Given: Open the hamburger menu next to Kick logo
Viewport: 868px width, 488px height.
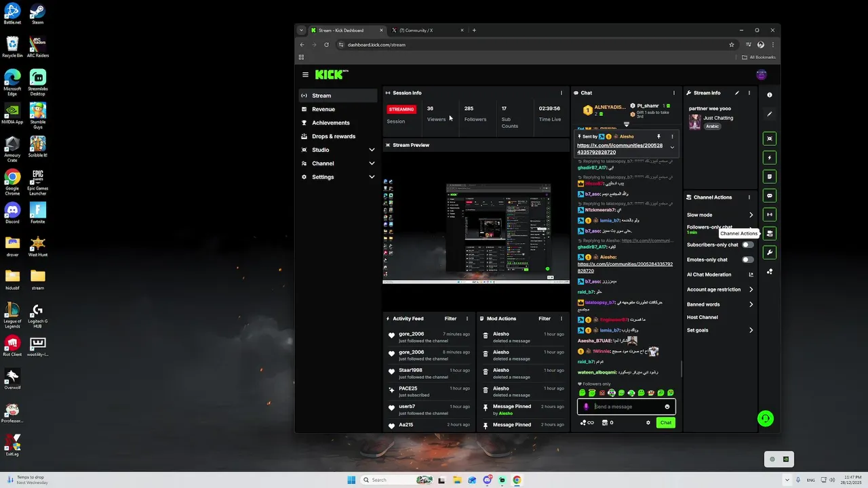Looking at the screenshot, I should pyautogui.click(x=305, y=75).
